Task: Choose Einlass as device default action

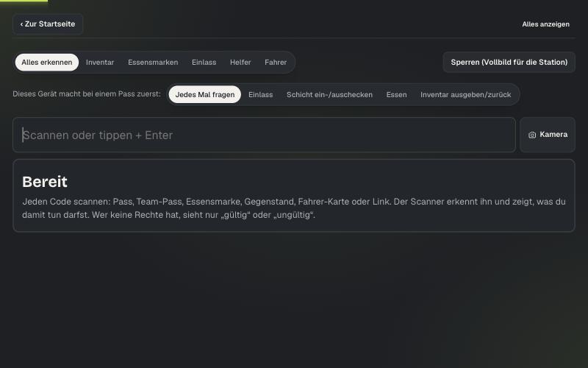Action: (x=261, y=95)
